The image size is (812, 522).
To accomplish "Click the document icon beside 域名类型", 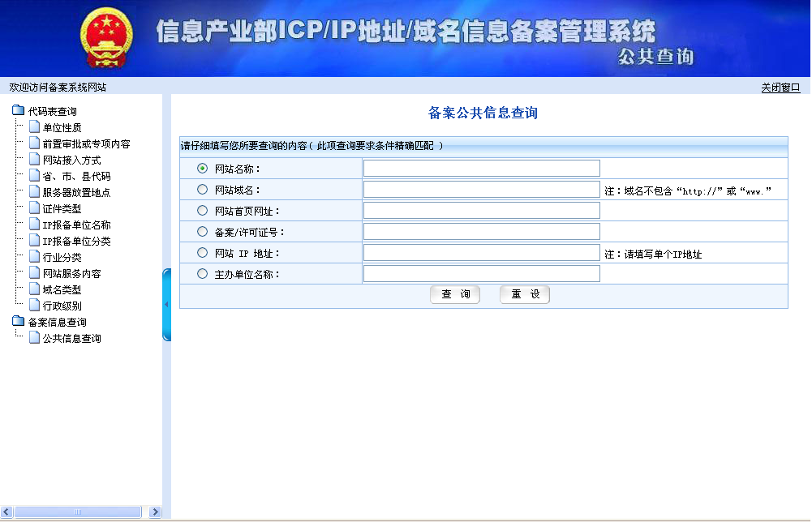I will (35, 289).
